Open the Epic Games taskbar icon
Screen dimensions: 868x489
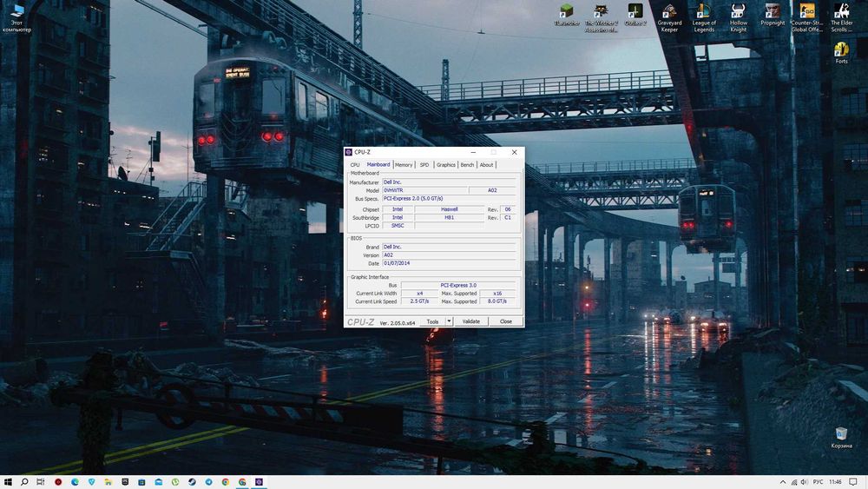(125, 482)
